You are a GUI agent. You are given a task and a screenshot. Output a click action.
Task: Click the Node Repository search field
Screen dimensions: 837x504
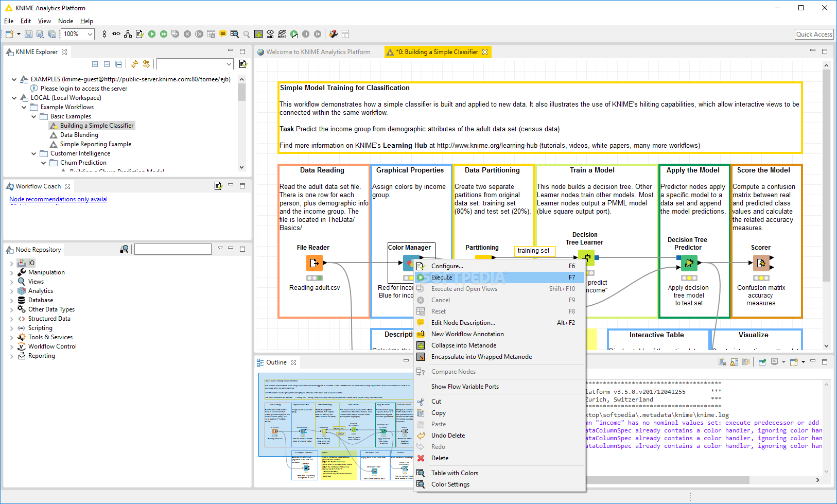click(173, 249)
